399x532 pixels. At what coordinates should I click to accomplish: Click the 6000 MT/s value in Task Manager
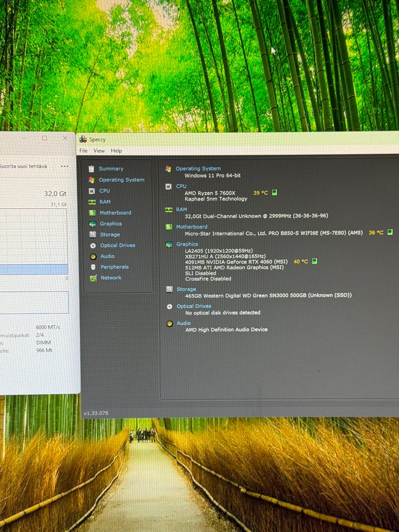(48, 327)
